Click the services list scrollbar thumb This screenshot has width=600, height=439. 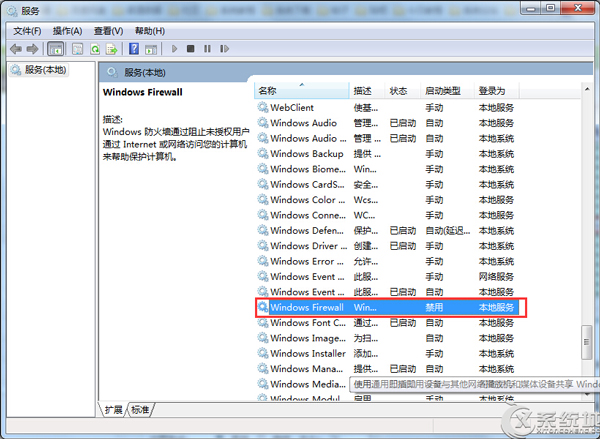(x=587, y=342)
